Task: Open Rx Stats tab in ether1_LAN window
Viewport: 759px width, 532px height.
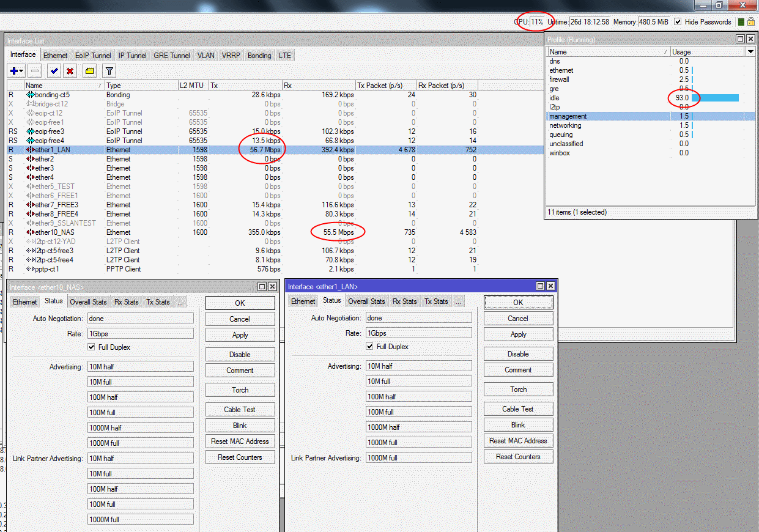Action: pos(405,301)
